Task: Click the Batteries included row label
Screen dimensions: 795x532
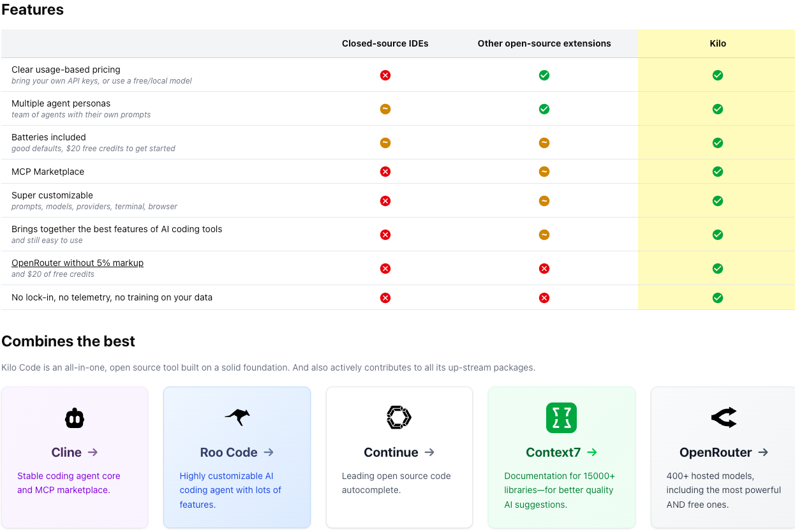Action: 48,137
